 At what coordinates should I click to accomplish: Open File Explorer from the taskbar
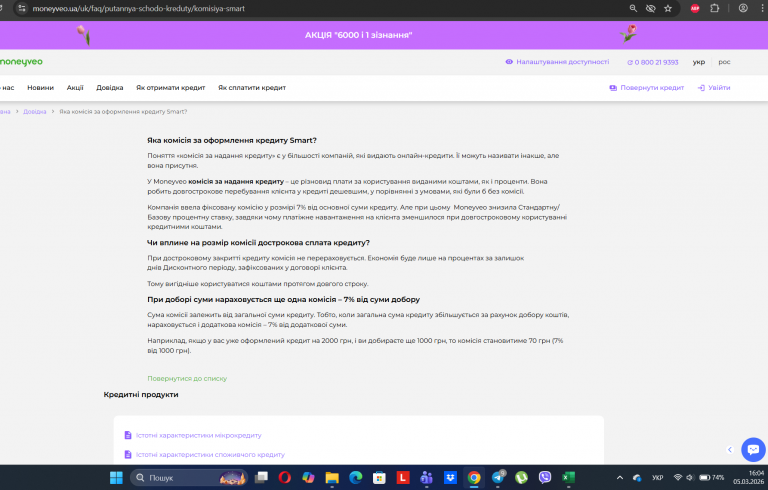point(332,478)
